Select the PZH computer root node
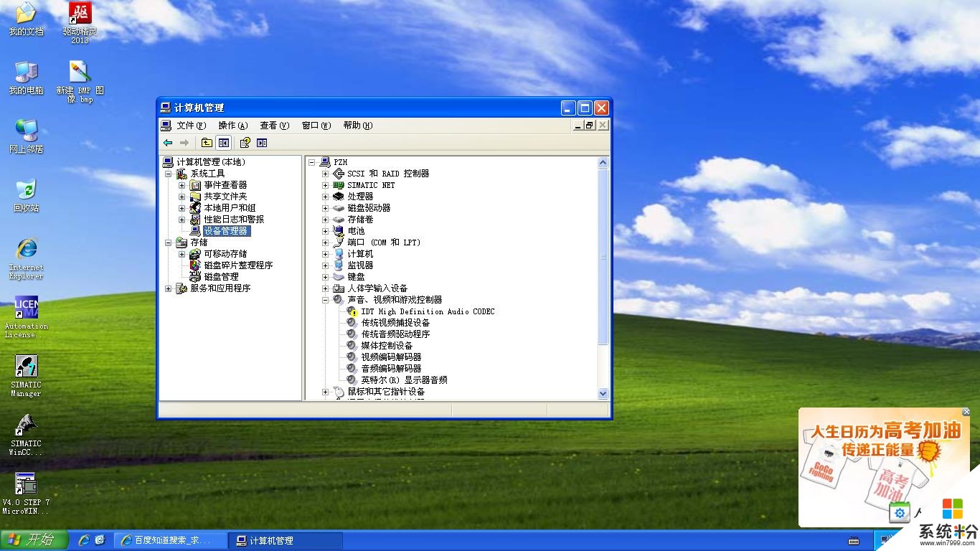This screenshot has width=980, height=551. tap(340, 162)
